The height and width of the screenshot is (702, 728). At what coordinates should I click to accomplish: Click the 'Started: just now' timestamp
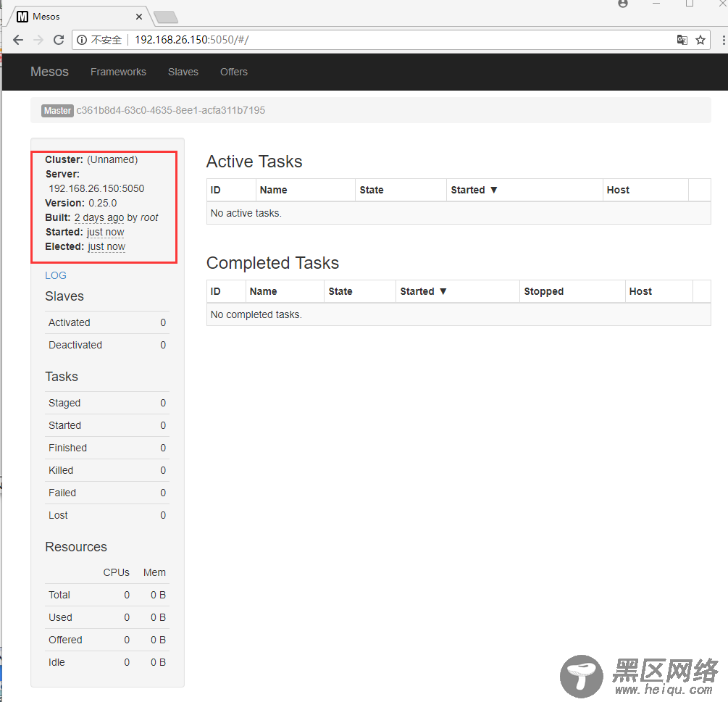105,232
